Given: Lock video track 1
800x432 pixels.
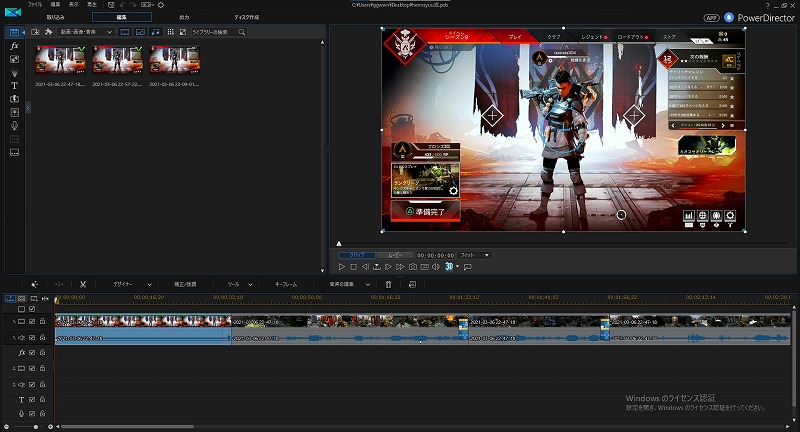Looking at the screenshot, I should click(42, 322).
